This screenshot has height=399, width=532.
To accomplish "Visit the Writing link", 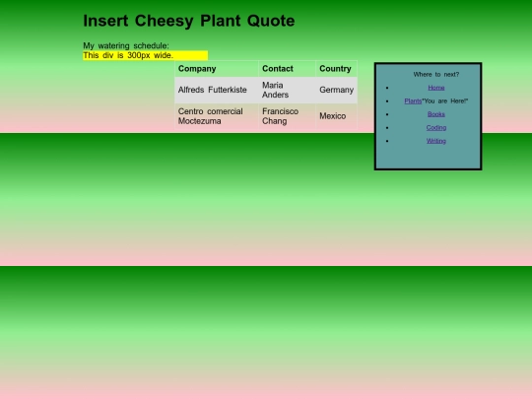I will click(x=436, y=141).
